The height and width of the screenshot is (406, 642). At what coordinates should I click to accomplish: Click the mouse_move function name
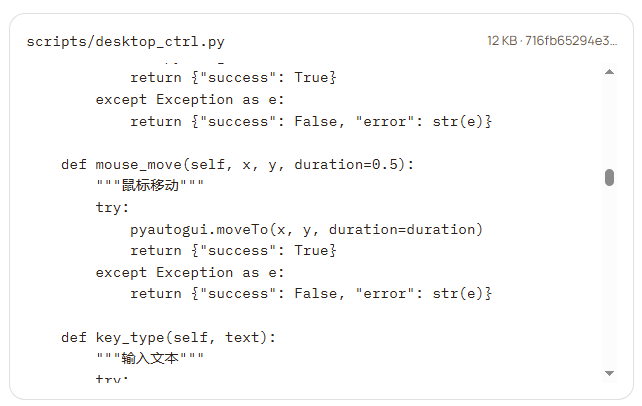[x=138, y=164]
